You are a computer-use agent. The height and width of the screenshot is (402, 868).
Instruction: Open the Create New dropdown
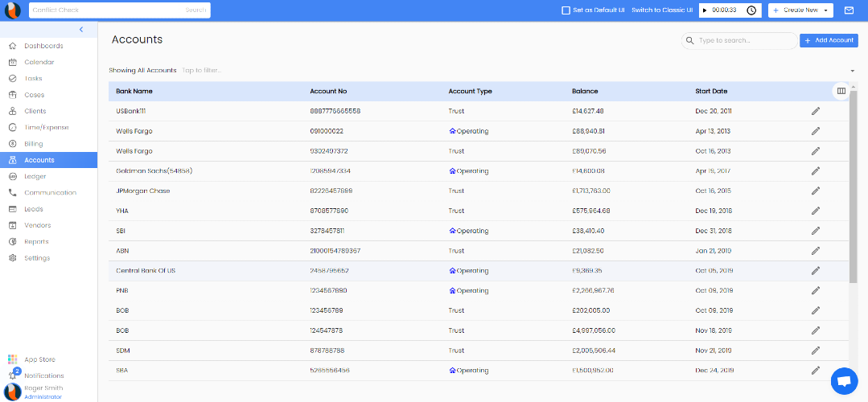tap(800, 10)
